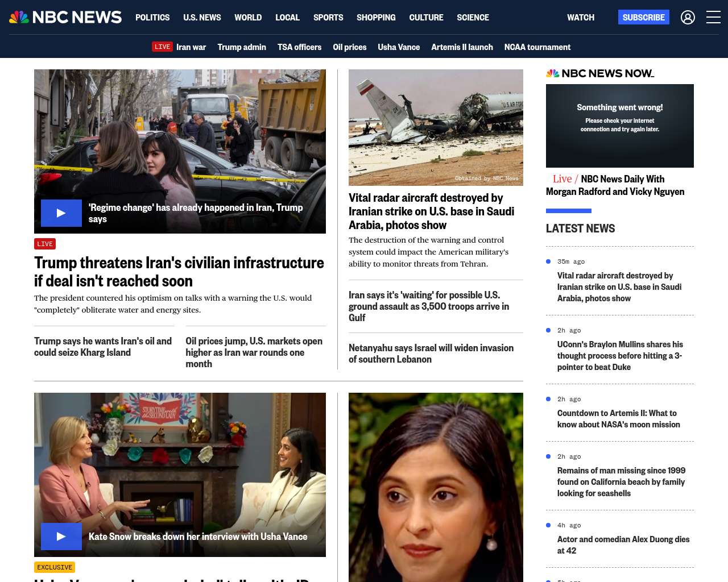Click the '35m ago' timestamp
Screen dimensions: 728x582
pyautogui.click(x=571, y=261)
